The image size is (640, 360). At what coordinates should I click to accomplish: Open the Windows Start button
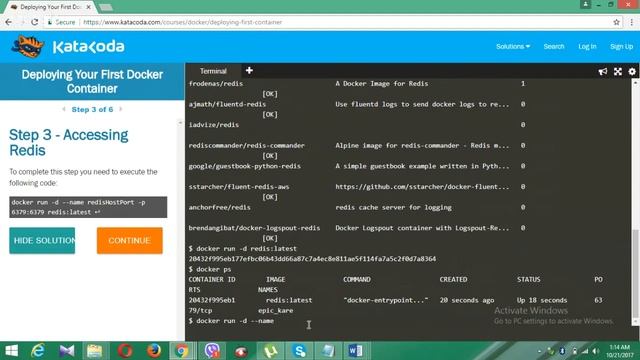coord(11,351)
